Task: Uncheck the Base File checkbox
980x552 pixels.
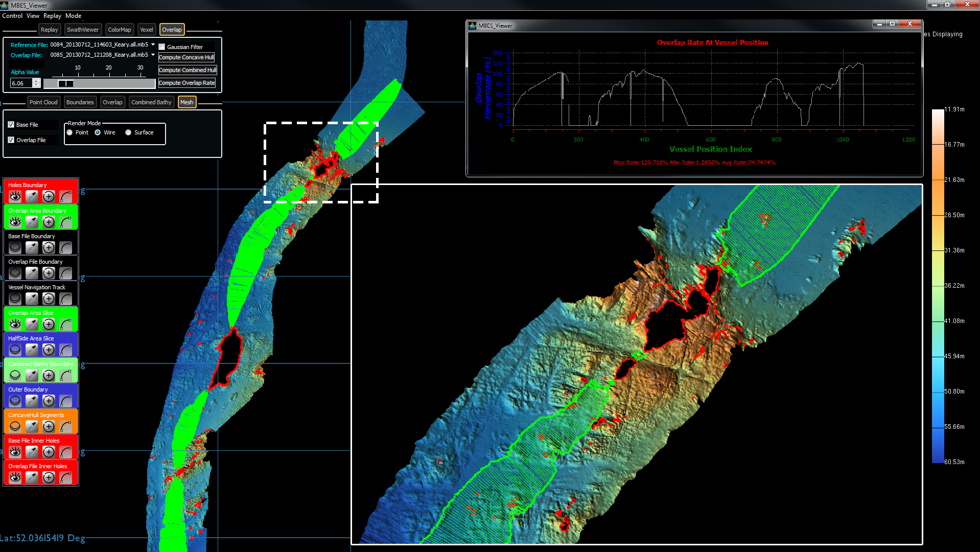Action: [x=11, y=125]
